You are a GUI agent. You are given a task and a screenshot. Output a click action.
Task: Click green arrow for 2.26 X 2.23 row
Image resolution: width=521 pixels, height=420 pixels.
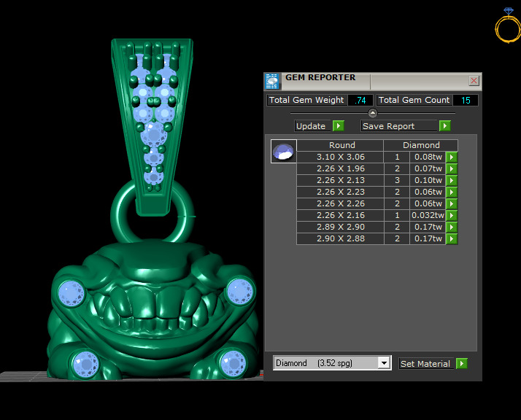click(x=452, y=192)
